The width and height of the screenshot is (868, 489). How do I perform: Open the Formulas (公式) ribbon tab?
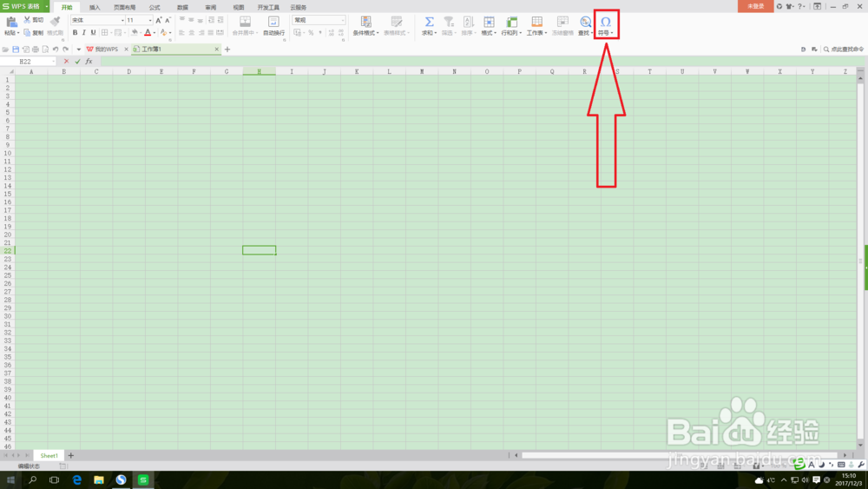[x=155, y=7]
